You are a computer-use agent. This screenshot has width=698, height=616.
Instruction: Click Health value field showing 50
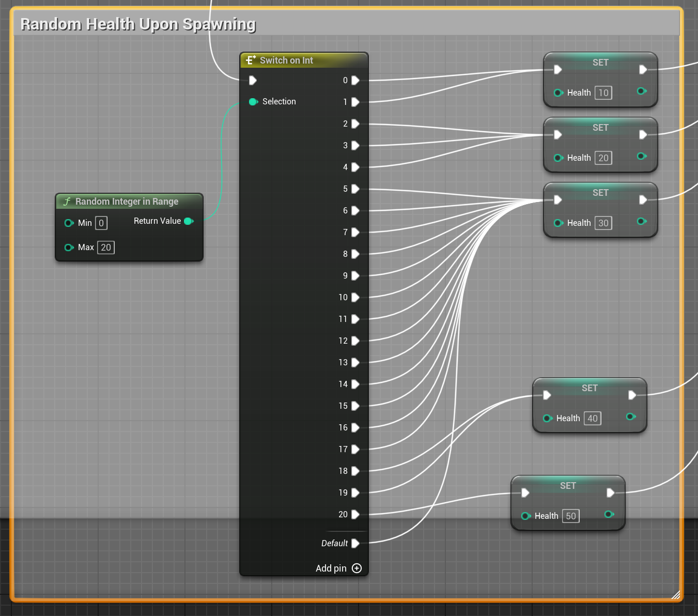coord(571,516)
